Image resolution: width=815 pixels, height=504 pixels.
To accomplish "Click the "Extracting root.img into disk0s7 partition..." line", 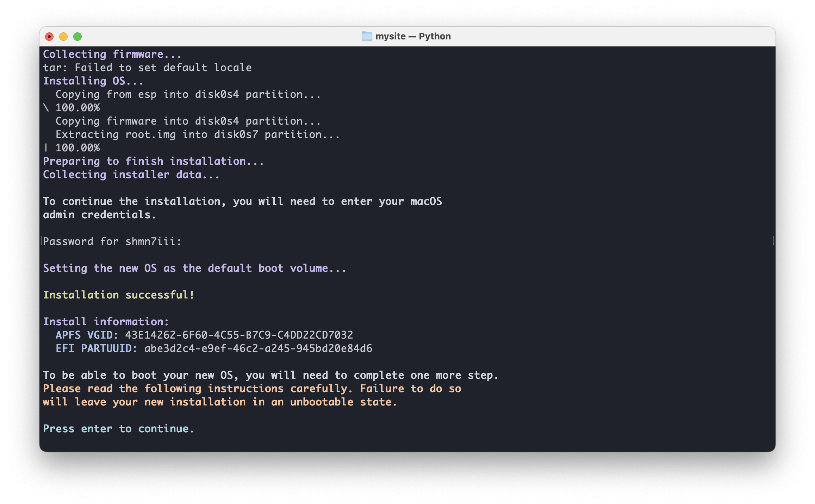I will (197, 134).
